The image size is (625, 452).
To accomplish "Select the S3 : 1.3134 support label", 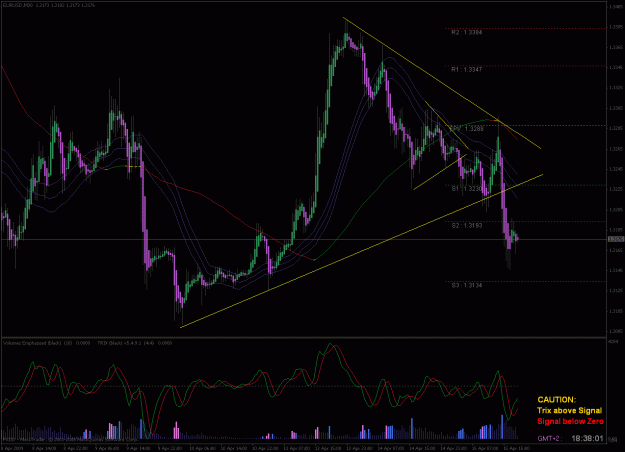I will [x=467, y=285].
